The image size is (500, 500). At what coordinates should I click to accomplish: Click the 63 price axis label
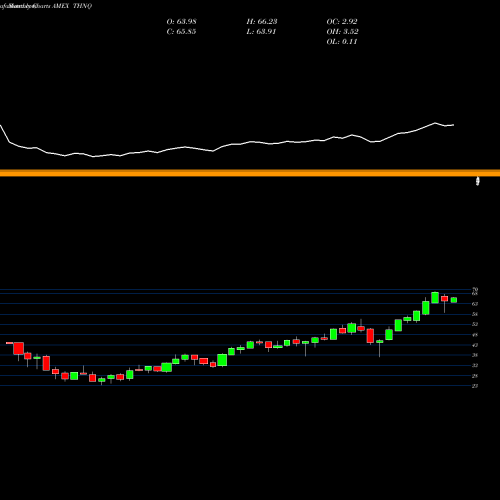(475, 304)
